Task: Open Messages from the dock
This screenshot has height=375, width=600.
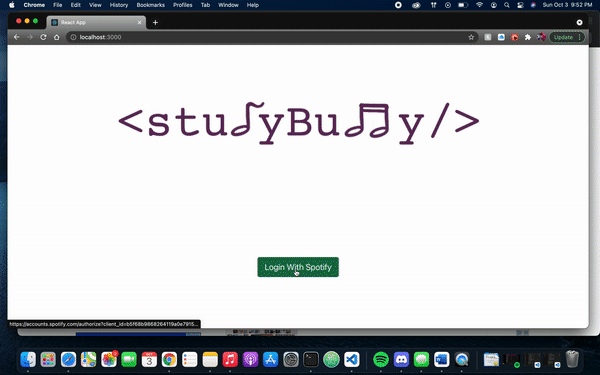Action: [x=421, y=359]
